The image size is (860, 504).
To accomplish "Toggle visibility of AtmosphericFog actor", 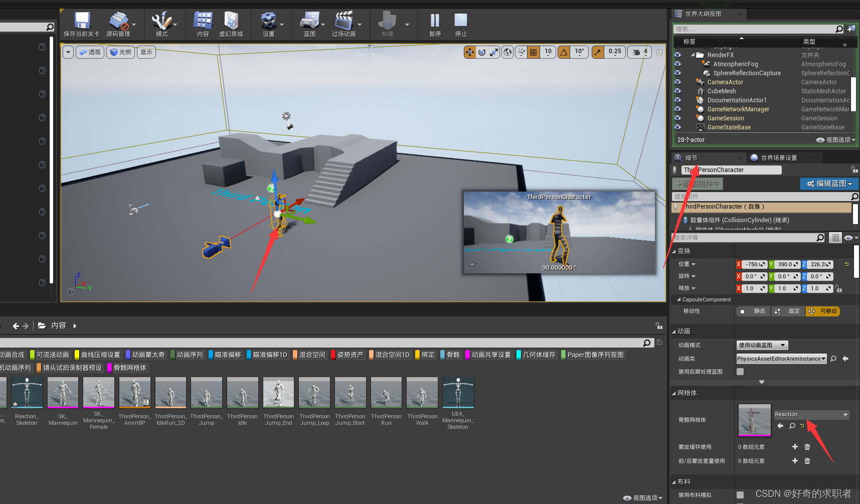I will (x=677, y=64).
